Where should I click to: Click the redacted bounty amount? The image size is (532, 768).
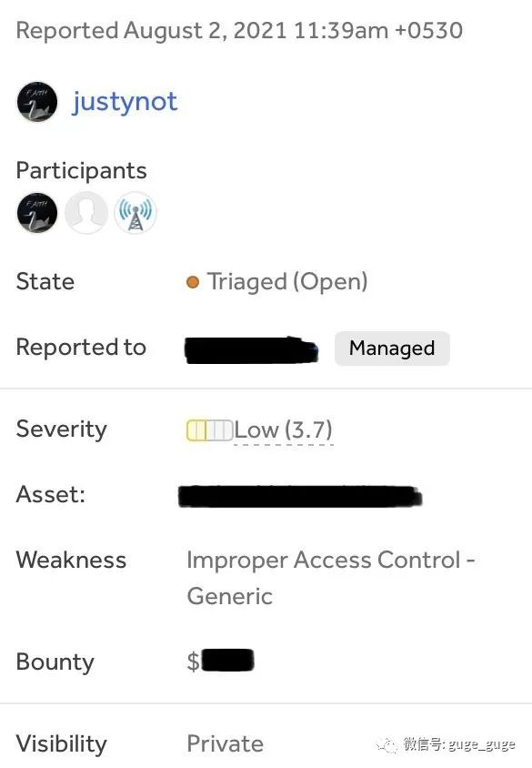pos(227,661)
